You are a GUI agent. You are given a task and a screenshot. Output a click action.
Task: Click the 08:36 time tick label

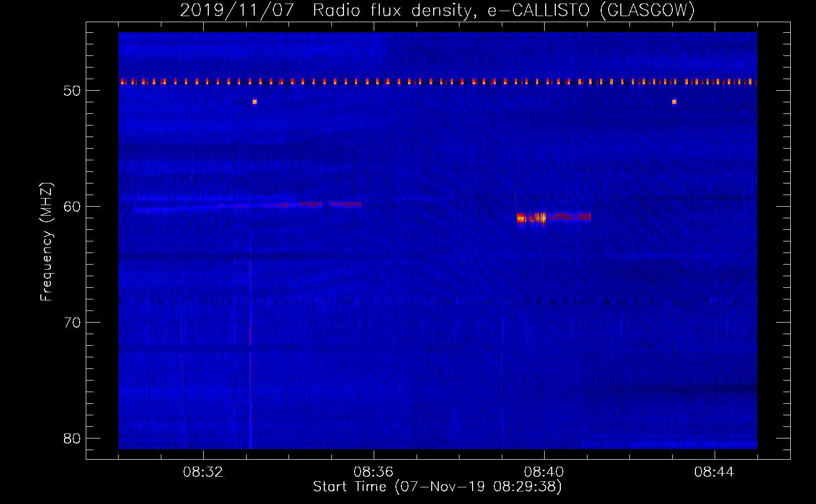(374, 472)
